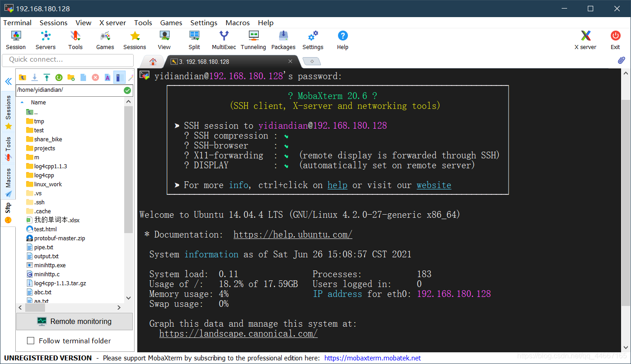Open the Sftp side tab
Image resolution: width=631 pixels, height=364 pixels.
[8, 213]
